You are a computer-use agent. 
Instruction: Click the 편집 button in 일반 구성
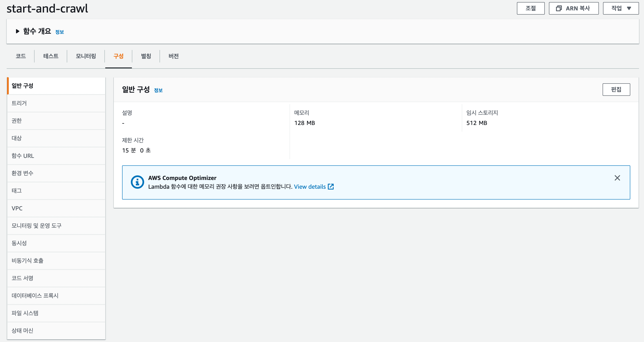(x=616, y=90)
